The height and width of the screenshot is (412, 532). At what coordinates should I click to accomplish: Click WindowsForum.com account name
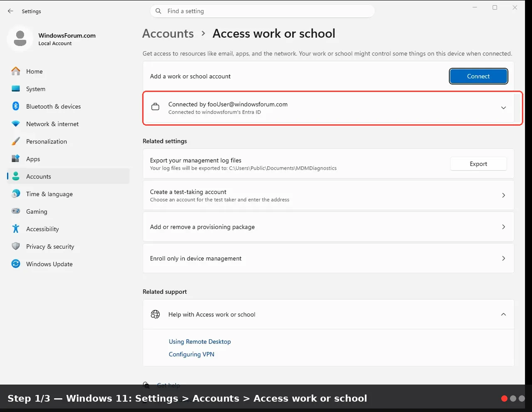click(67, 35)
